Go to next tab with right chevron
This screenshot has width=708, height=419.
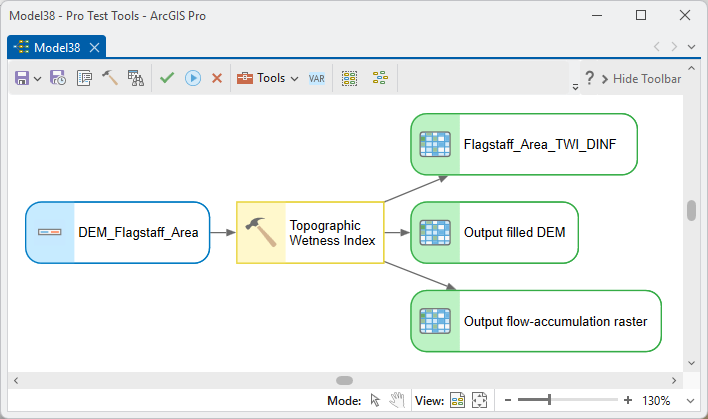point(674,47)
